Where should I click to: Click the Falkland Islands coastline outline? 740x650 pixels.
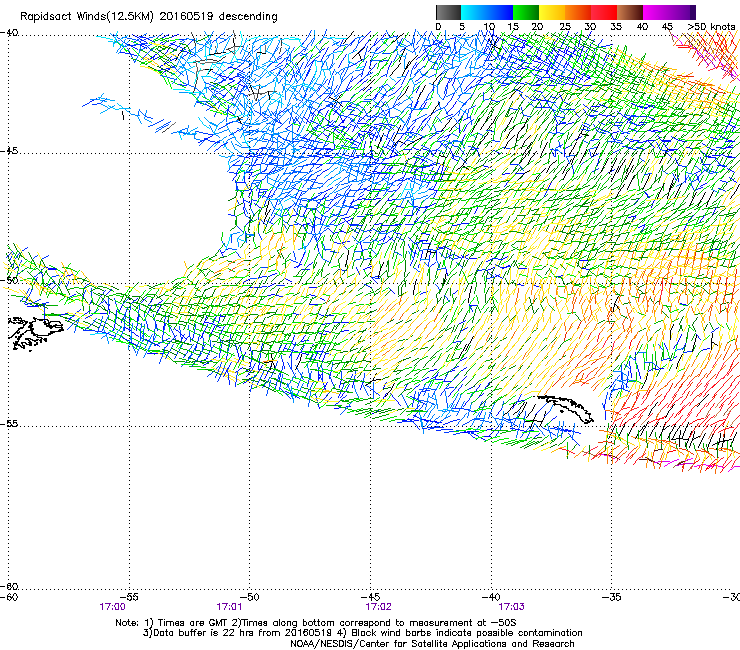point(36,333)
